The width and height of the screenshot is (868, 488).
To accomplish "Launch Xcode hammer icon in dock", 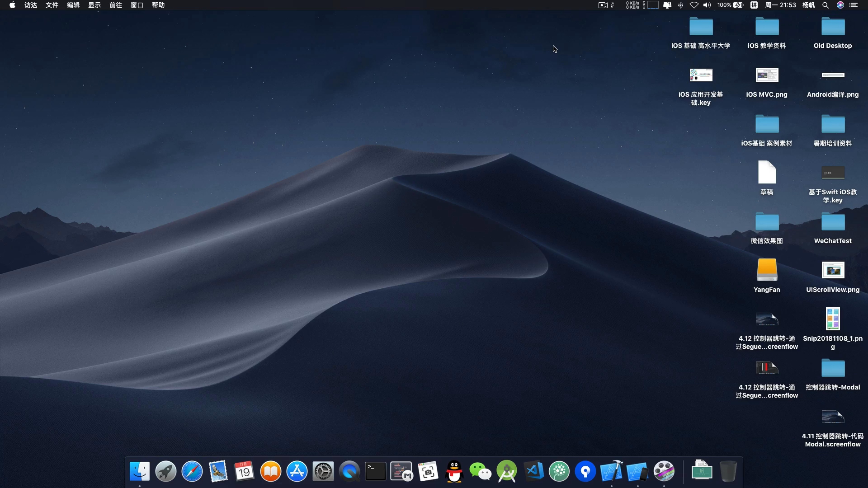I will (612, 472).
